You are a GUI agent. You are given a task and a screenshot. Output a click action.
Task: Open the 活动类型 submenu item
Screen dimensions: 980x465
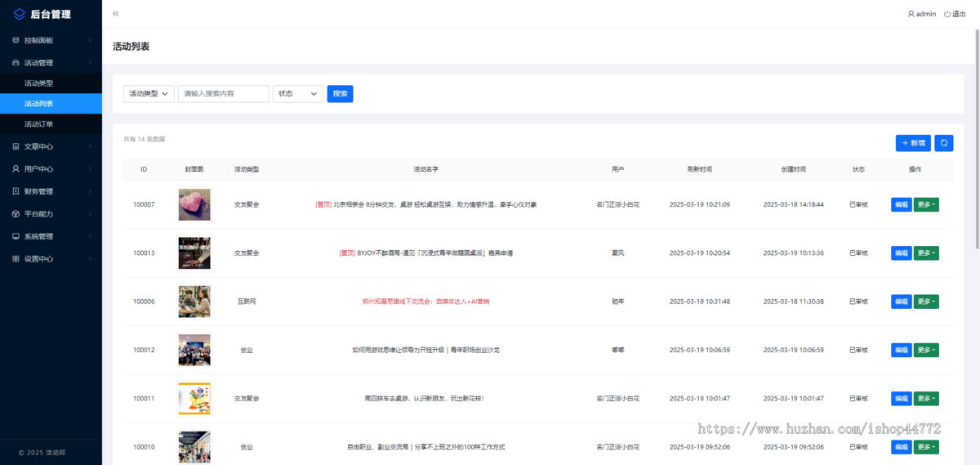point(51,83)
